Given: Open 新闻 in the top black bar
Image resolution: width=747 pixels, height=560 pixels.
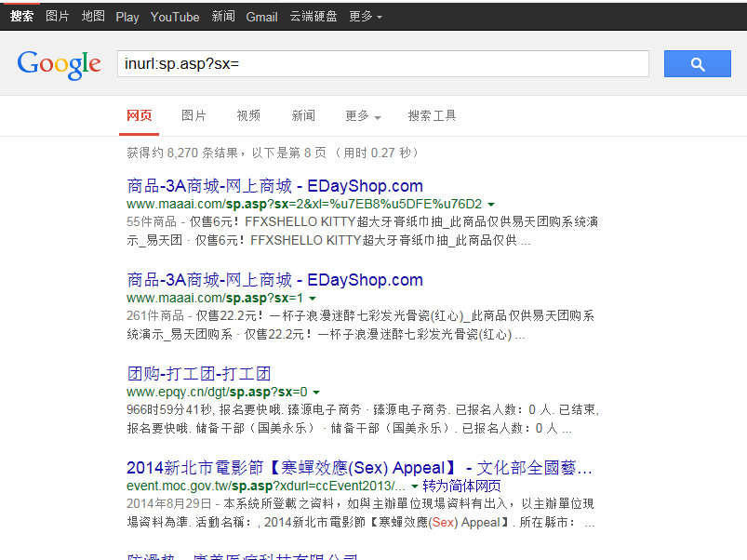Looking at the screenshot, I should click(x=223, y=16).
